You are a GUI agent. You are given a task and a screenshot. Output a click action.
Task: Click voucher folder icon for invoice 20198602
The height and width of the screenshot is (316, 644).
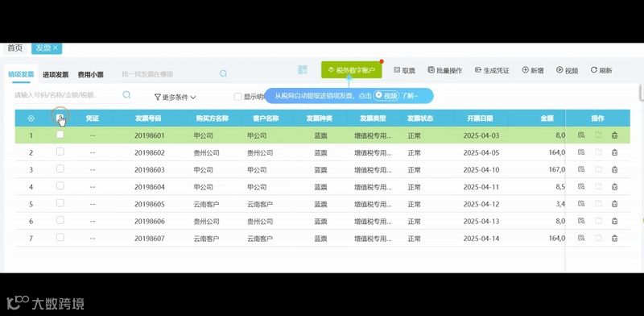pos(598,152)
